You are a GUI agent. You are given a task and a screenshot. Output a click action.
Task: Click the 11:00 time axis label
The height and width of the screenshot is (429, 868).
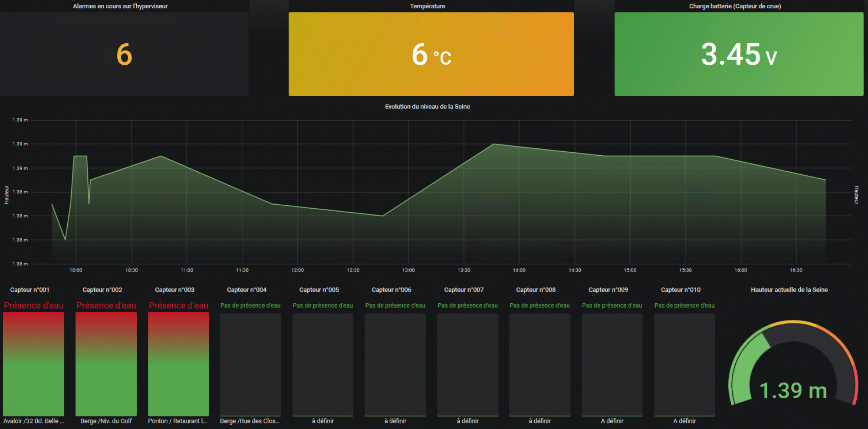pyautogui.click(x=187, y=270)
